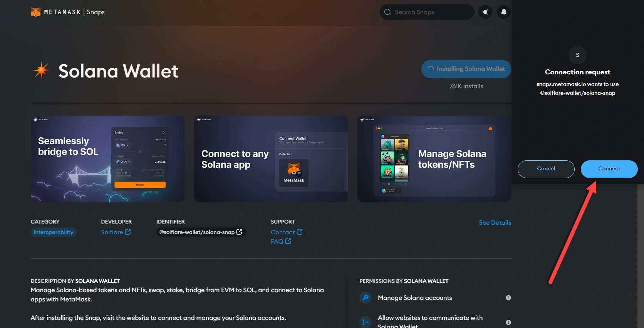Click the S avatar in connection request

(x=578, y=55)
